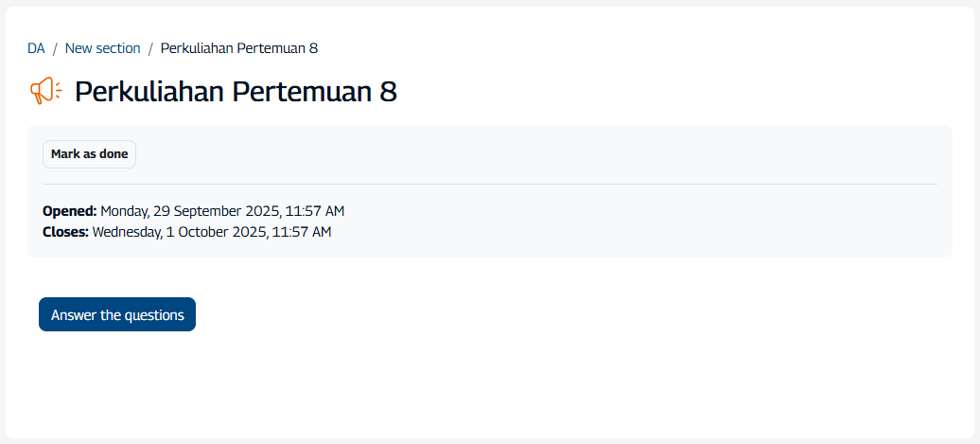The height and width of the screenshot is (444, 980).
Task: Toggle the Mark as done button
Action: 89,154
